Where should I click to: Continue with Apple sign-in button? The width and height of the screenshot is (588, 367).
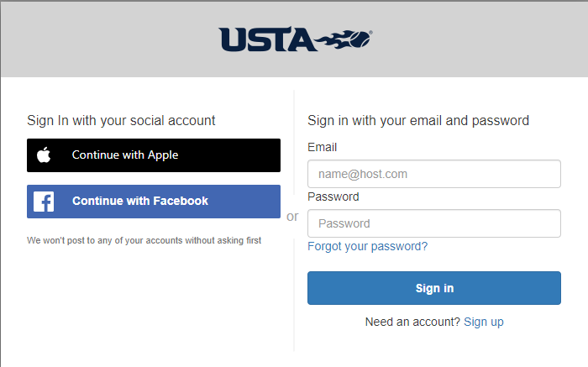[154, 155]
